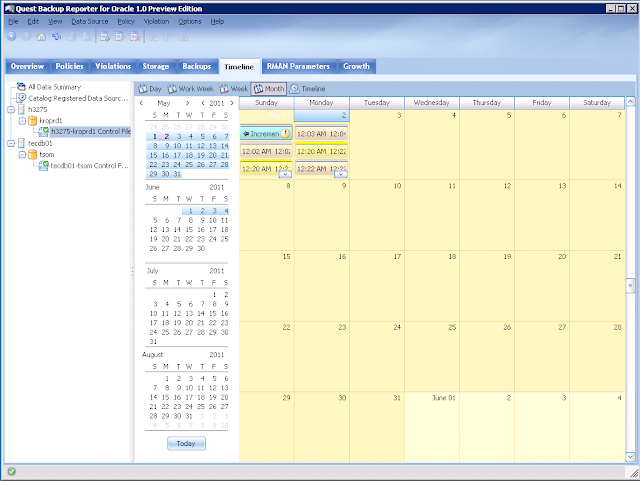
Task: Switch to the Growth tab
Action: click(356, 66)
